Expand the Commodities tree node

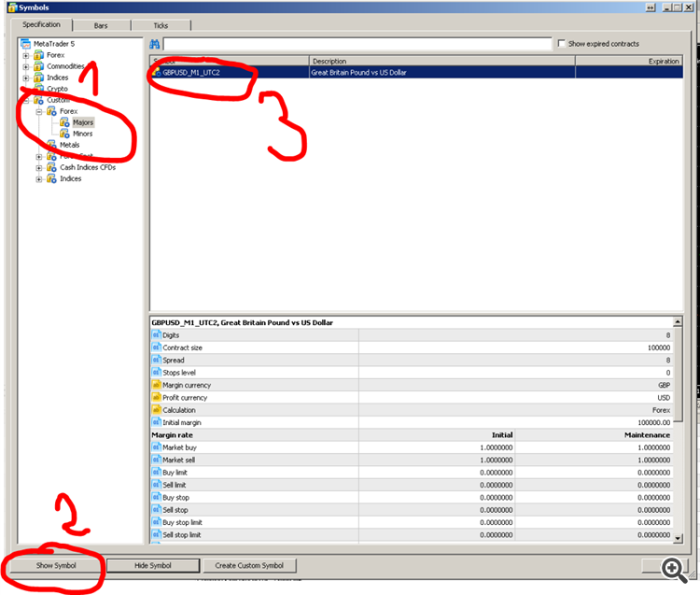point(26,66)
